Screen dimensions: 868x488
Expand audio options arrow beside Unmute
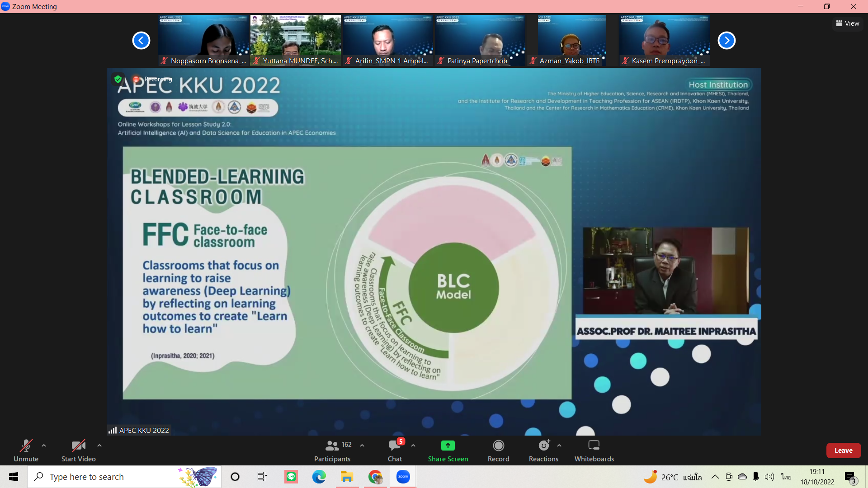point(44,446)
